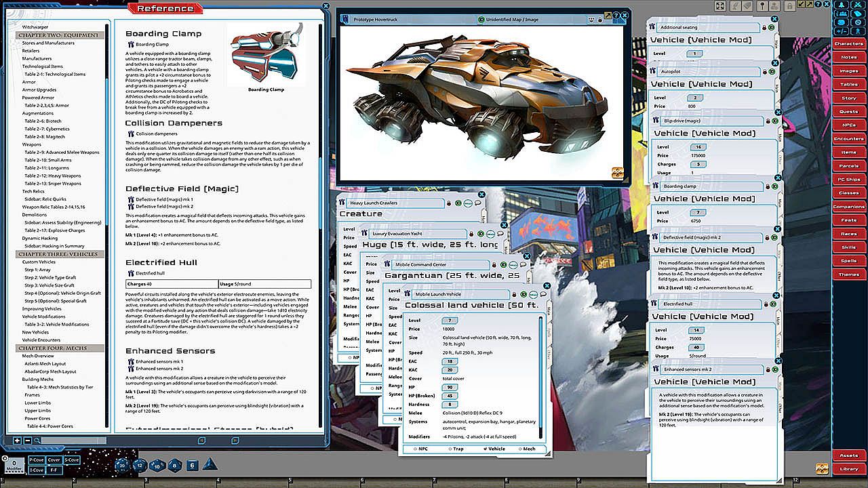
Task: Pick the d4 pyramid die
Action: point(210,465)
